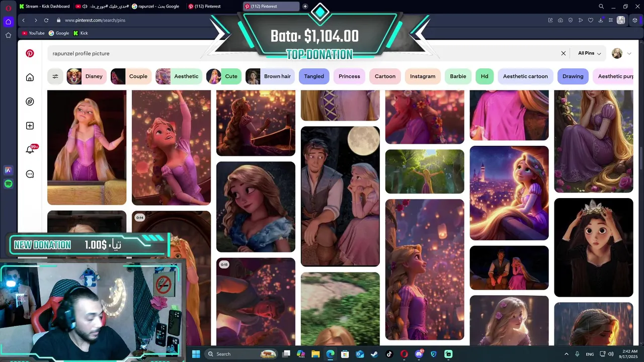Open the Create pin plus icon
This screenshot has height=362, width=644.
click(30, 126)
